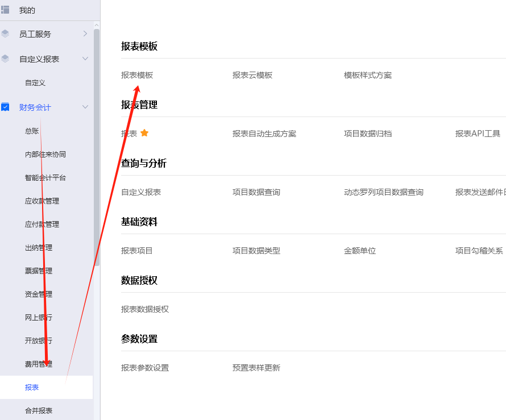506x420 pixels.
Task: Select 智能会计平台 in the sidebar
Action: pos(43,177)
